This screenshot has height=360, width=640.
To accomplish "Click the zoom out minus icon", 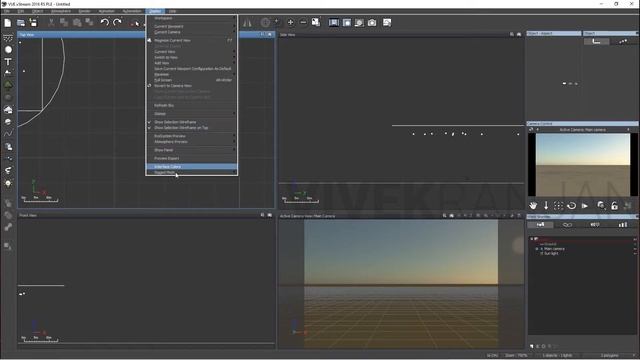I will click(303, 22).
